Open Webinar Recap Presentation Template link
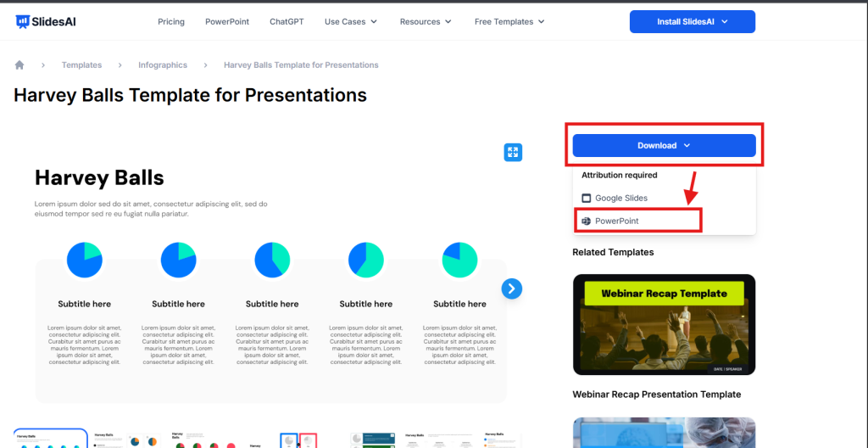This screenshot has width=868, height=448. click(657, 395)
